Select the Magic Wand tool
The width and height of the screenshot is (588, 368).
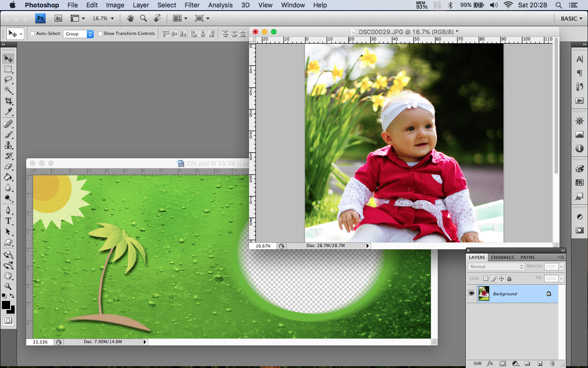(8, 91)
